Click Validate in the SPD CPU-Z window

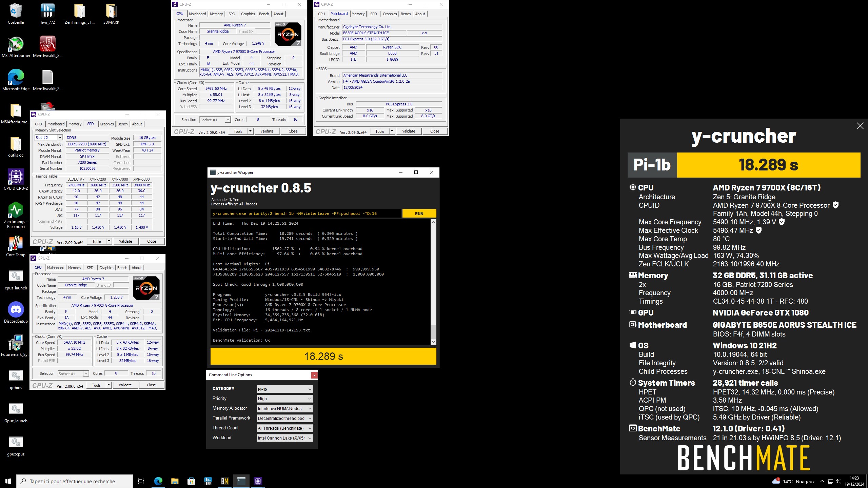[x=125, y=241]
